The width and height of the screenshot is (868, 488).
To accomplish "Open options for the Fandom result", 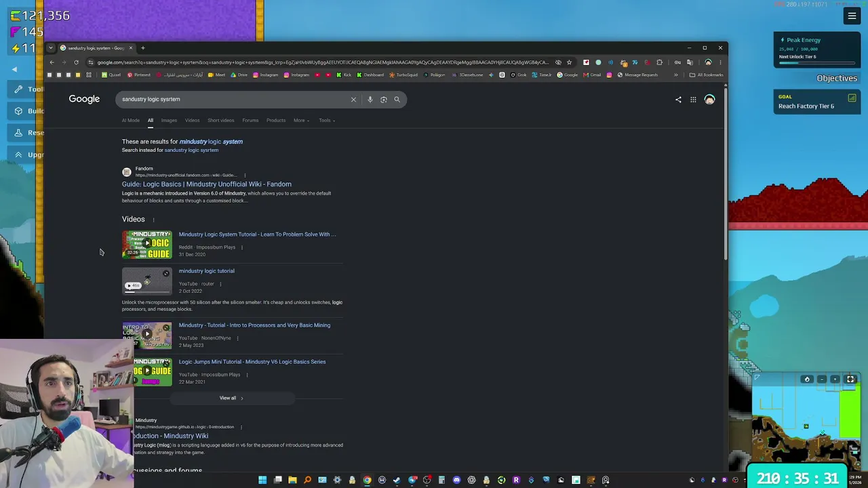I will tap(245, 175).
